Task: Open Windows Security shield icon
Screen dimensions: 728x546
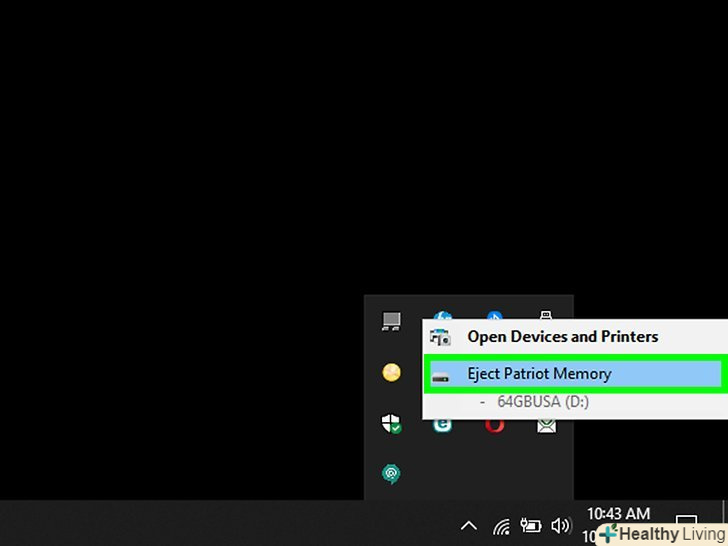Action: click(391, 423)
